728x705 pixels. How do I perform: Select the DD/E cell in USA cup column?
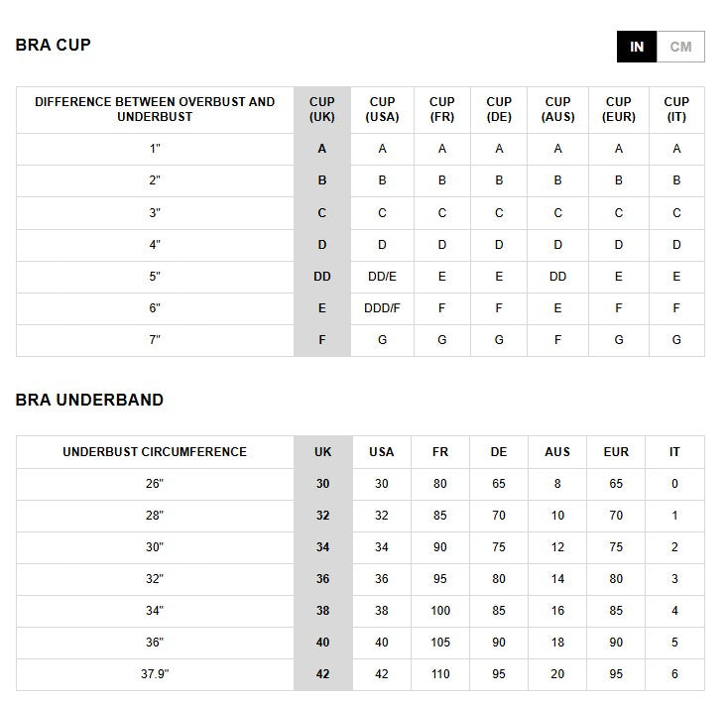(x=382, y=277)
